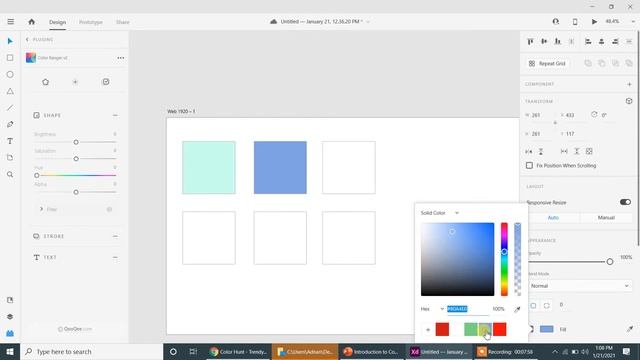This screenshot has height=360, width=640.
Task: Choose the Rectangle tool
Action: click(10, 58)
